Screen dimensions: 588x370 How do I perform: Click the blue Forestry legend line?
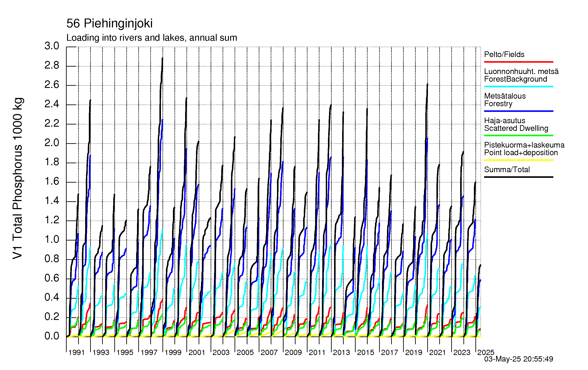click(518, 111)
